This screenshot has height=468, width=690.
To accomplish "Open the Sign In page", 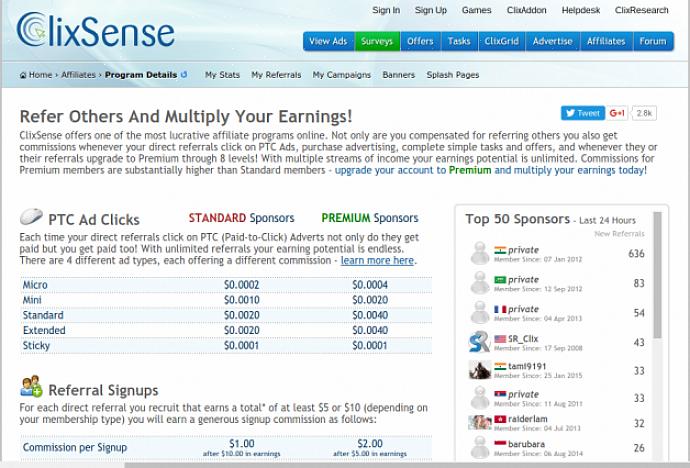I will click(x=386, y=10).
